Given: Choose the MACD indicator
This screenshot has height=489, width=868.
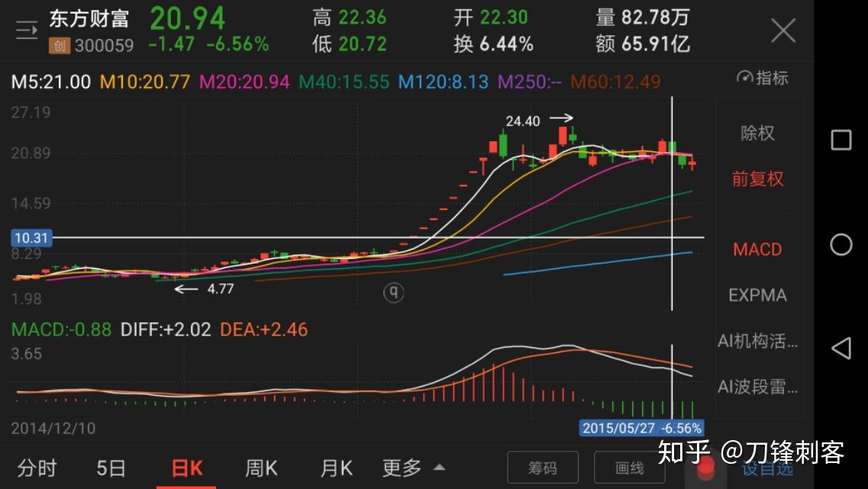Looking at the screenshot, I should coord(757,249).
